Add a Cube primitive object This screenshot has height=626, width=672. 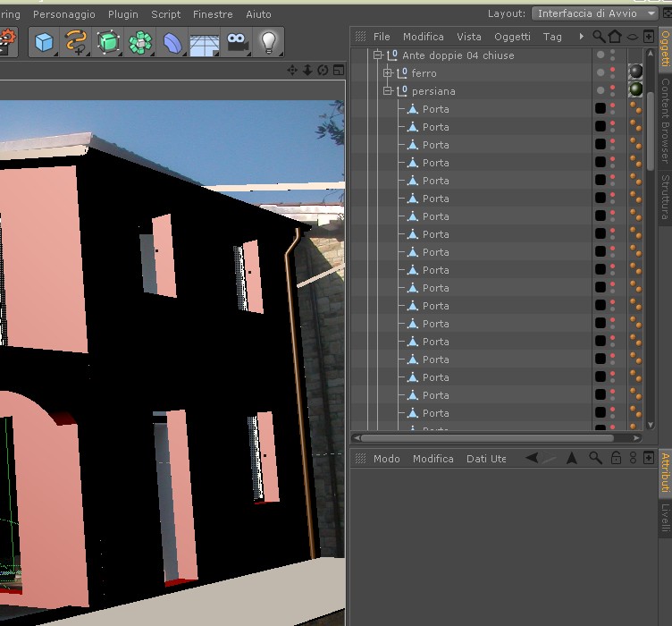pos(44,42)
